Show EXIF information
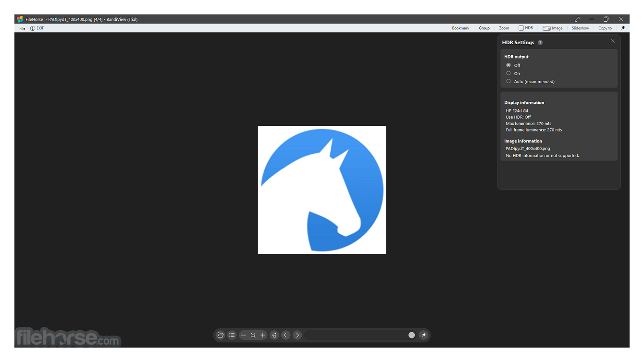644x362 pixels. (37, 28)
